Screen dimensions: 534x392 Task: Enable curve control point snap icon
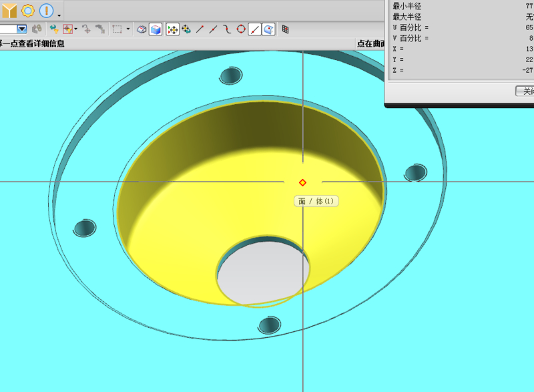coord(227,29)
